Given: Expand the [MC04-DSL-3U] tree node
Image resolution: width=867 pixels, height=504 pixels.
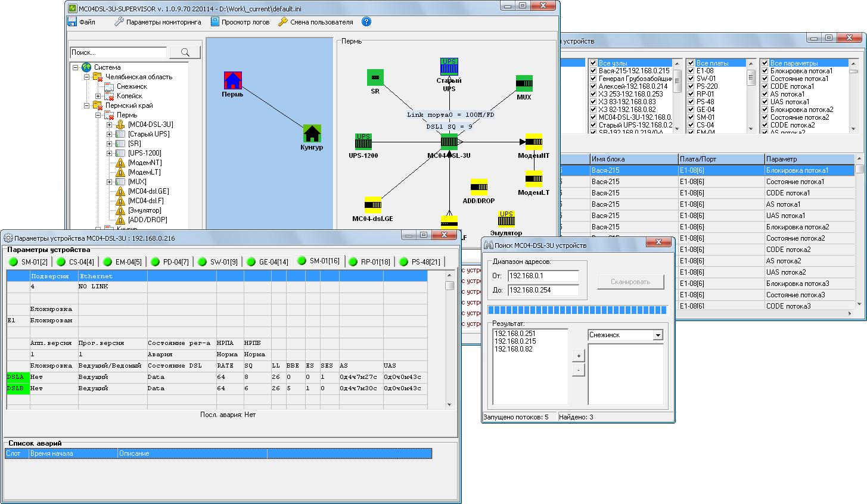Looking at the screenshot, I should (110, 125).
